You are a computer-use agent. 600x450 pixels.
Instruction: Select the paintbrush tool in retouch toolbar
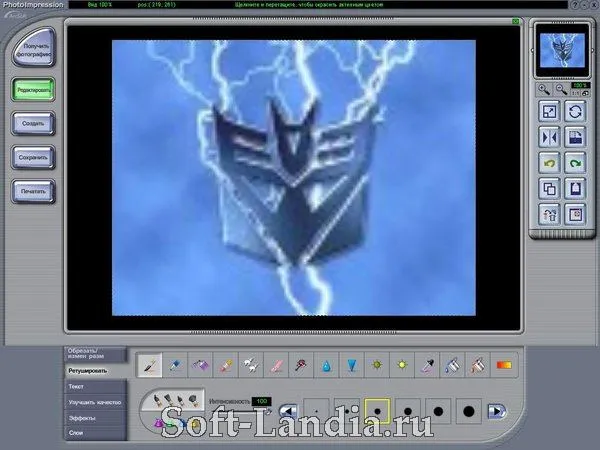coord(150,365)
